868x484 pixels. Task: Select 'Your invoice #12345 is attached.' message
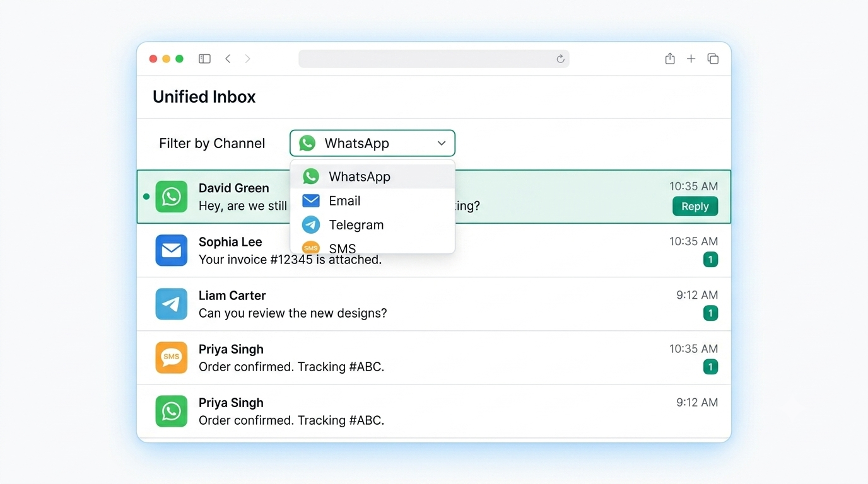pos(290,260)
